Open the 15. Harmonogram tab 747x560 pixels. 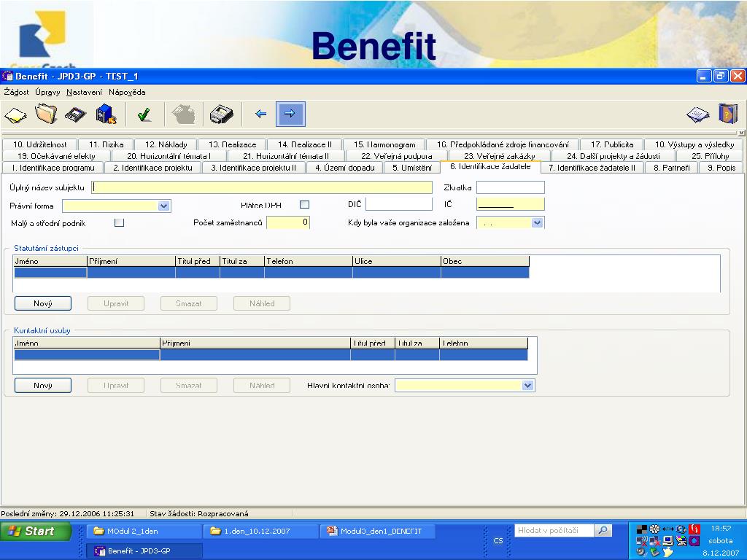coord(384,144)
